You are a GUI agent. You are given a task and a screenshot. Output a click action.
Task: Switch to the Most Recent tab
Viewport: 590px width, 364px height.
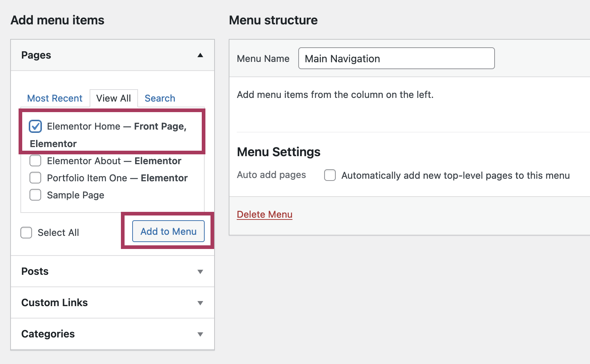point(55,98)
